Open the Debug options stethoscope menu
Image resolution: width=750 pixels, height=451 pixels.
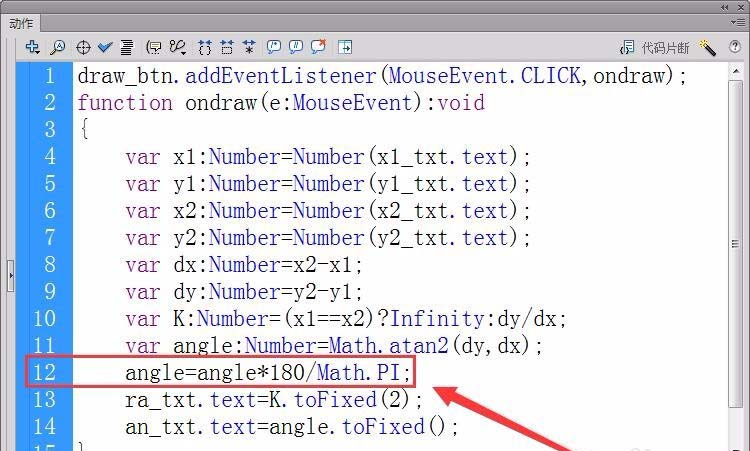[x=177, y=47]
